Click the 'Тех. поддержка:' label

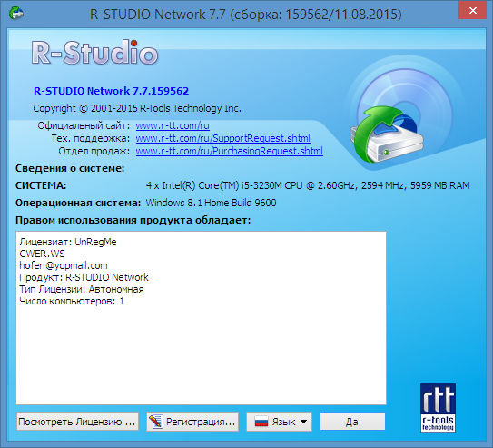pyautogui.click(x=91, y=138)
